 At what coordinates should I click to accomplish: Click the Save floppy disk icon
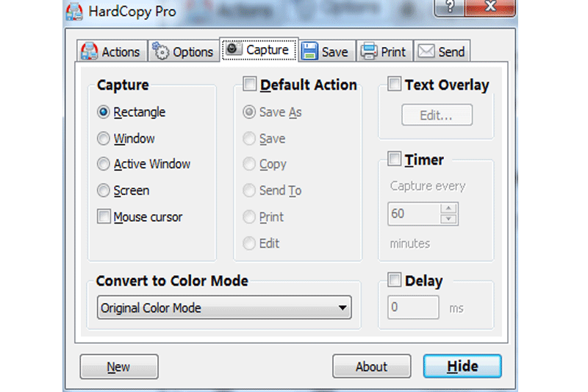[310, 51]
